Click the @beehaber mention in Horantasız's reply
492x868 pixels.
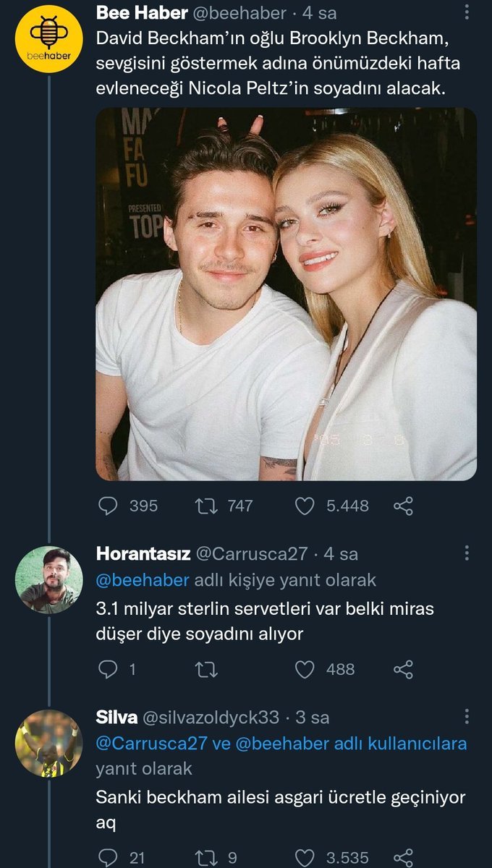(x=143, y=580)
